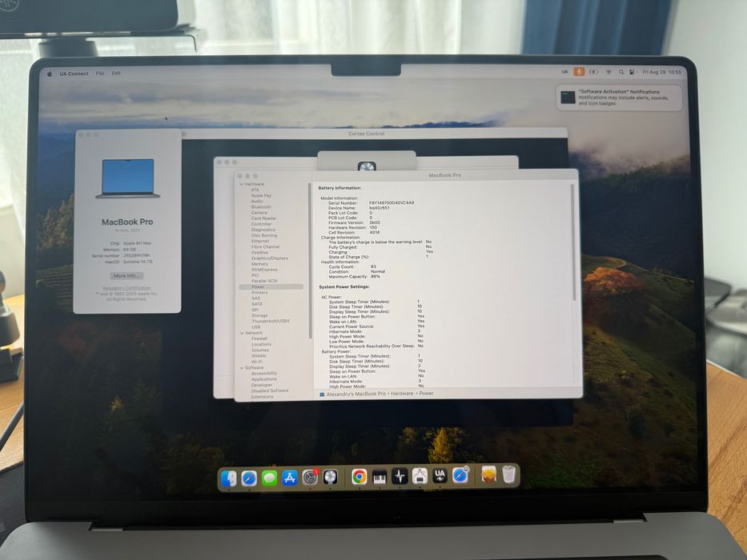Open the amber stacked-folder dock icon
Viewport: 747px width, 560px height.
coord(488,474)
